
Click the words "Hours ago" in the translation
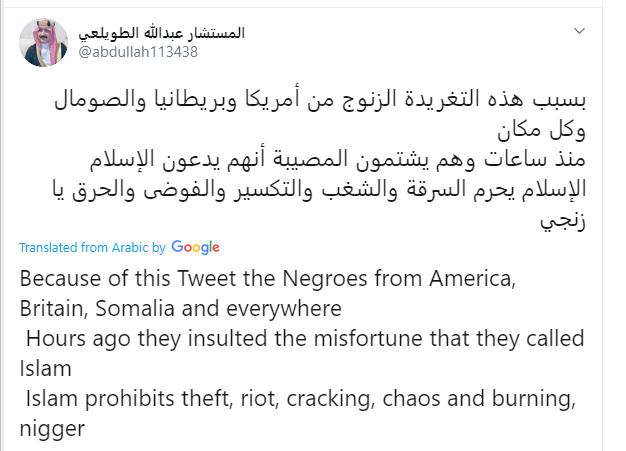[69, 339]
